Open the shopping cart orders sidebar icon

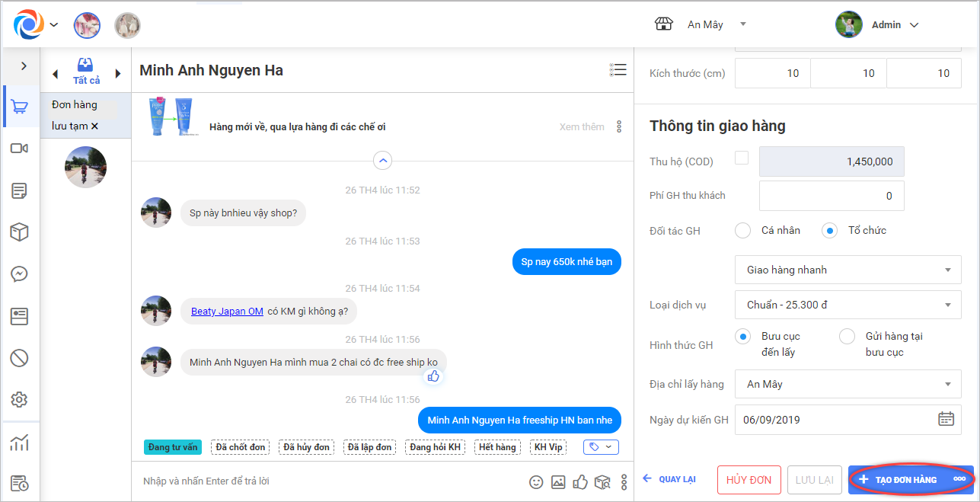[x=20, y=107]
